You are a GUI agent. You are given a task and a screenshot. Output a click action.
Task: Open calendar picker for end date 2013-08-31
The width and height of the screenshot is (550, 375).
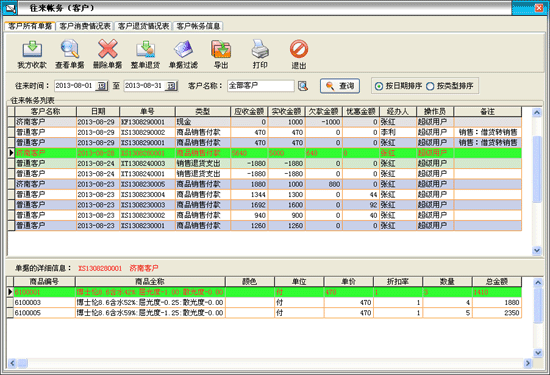click(x=171, y=86)
